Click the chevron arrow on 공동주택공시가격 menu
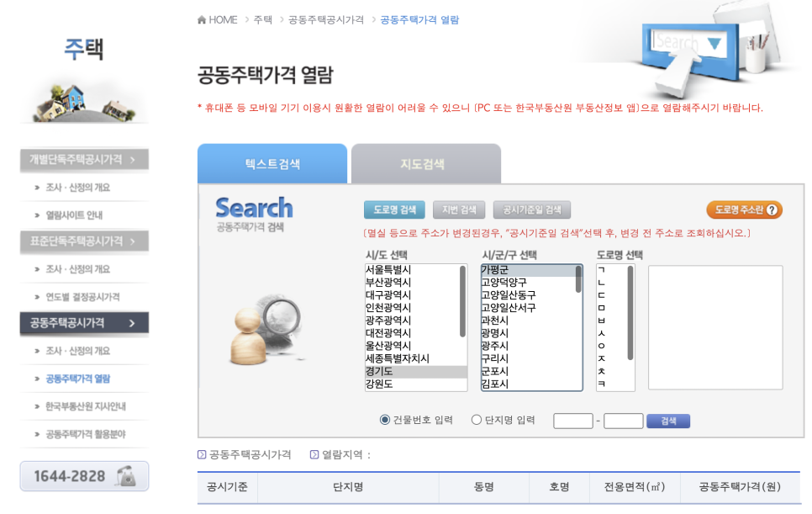 [132, 323]
